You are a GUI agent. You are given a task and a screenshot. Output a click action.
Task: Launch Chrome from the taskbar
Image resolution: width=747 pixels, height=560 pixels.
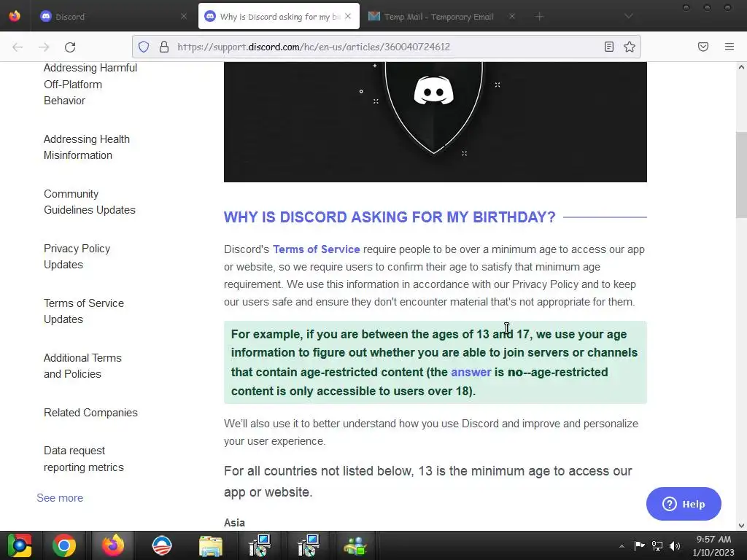[x=64, y=545]
